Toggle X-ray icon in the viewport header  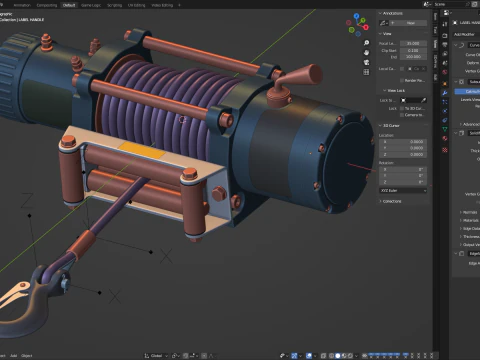(x=323, y=356)
